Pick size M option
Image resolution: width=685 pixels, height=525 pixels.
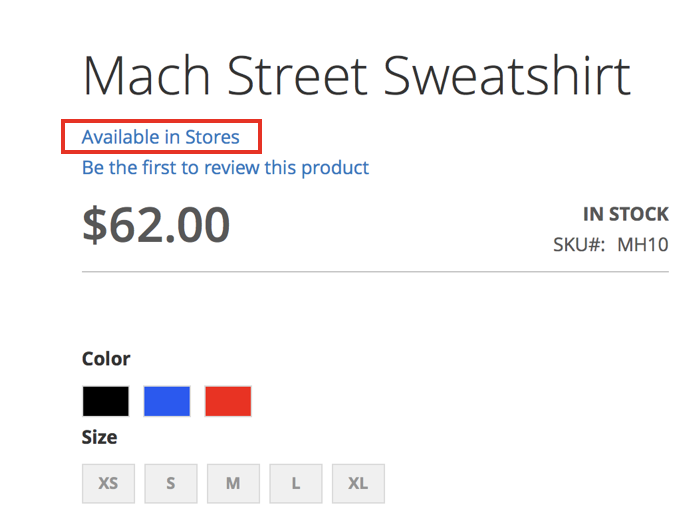point(233,483)
